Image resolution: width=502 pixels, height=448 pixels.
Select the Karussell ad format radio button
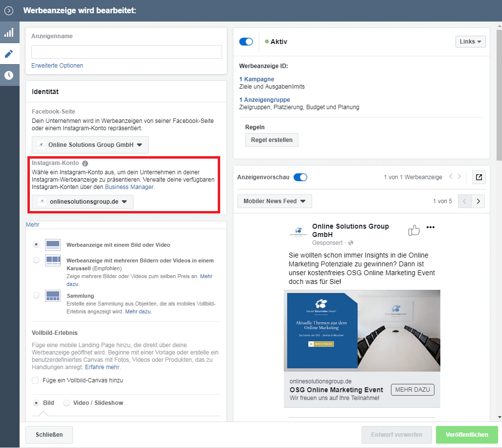tap(36, 260)
